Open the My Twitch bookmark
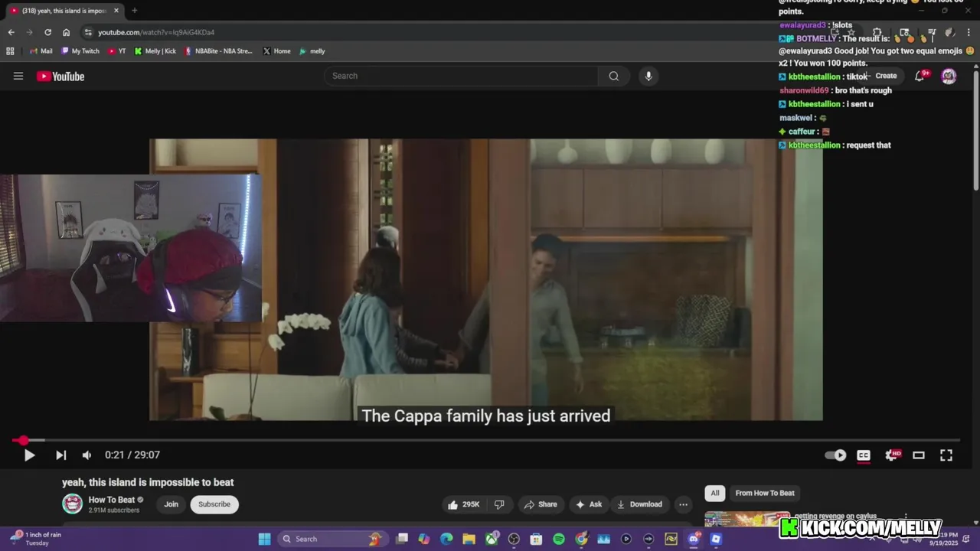The image size is (980, 551). (x=80, y=51)
